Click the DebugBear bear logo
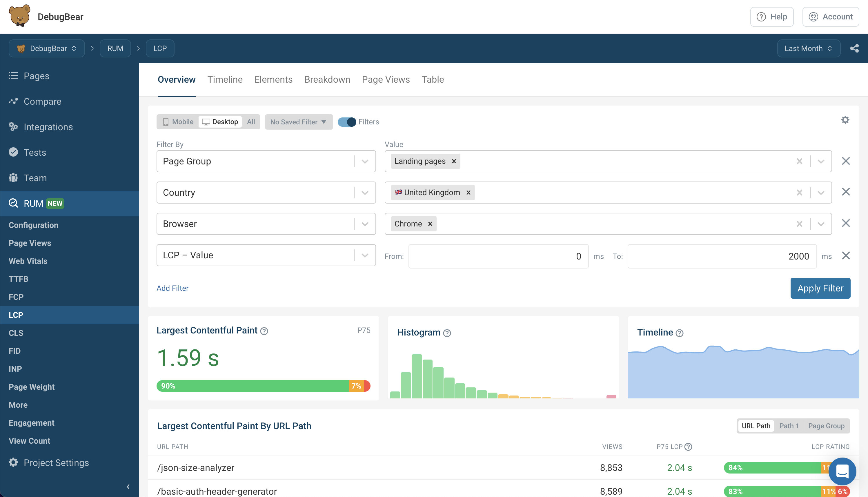The height and width of the screenshot is (497, 868). 19,16
